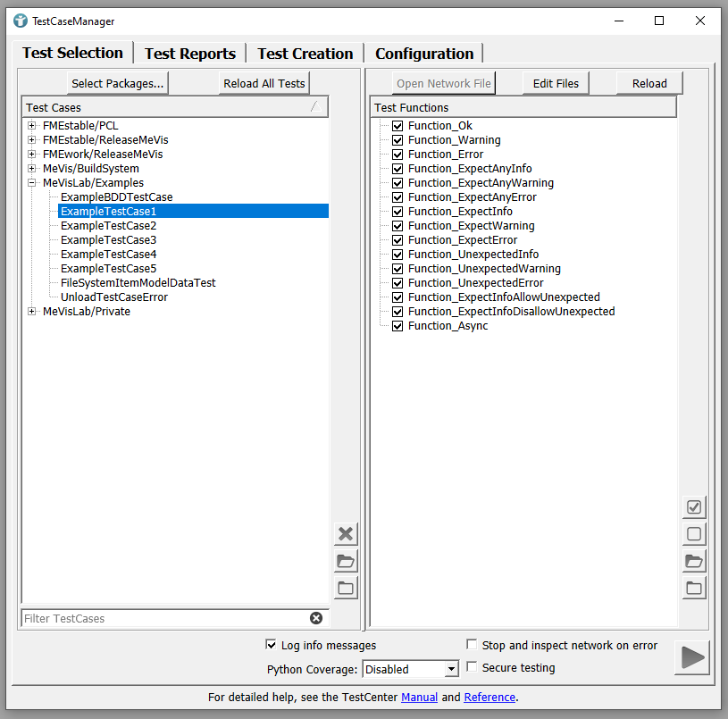Clear the Filter TestCases field with X icon
The height and width of the screenshot is (719, 728).
316,618
